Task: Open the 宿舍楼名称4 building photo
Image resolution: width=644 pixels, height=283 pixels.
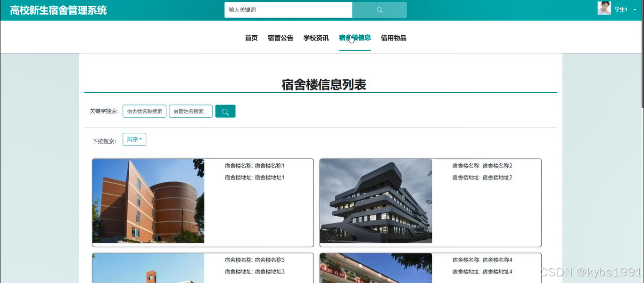Action: (x=376, y=268)
